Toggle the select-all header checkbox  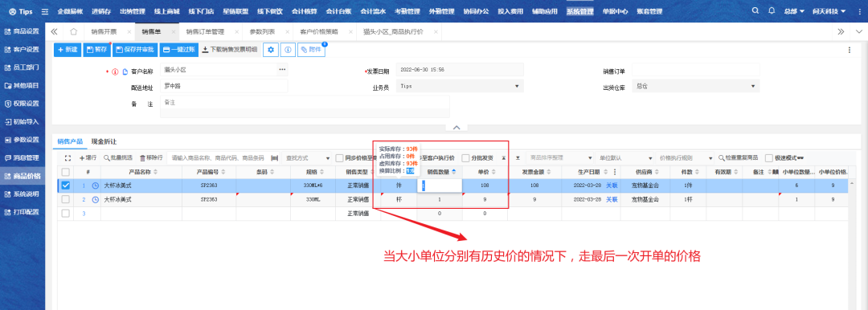pos(66,172)
